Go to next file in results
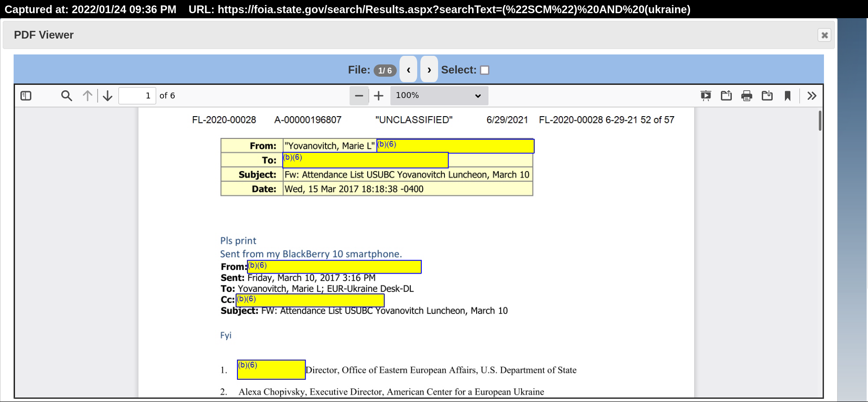Image resolution: width=868 pixels, height=402 pixels. coord(429,69)
